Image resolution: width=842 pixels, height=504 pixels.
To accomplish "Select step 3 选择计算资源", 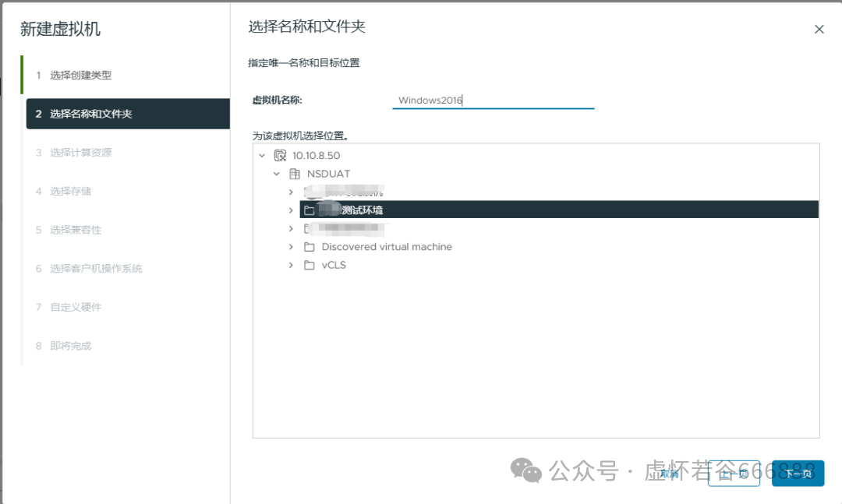I will tap(126, 153).
